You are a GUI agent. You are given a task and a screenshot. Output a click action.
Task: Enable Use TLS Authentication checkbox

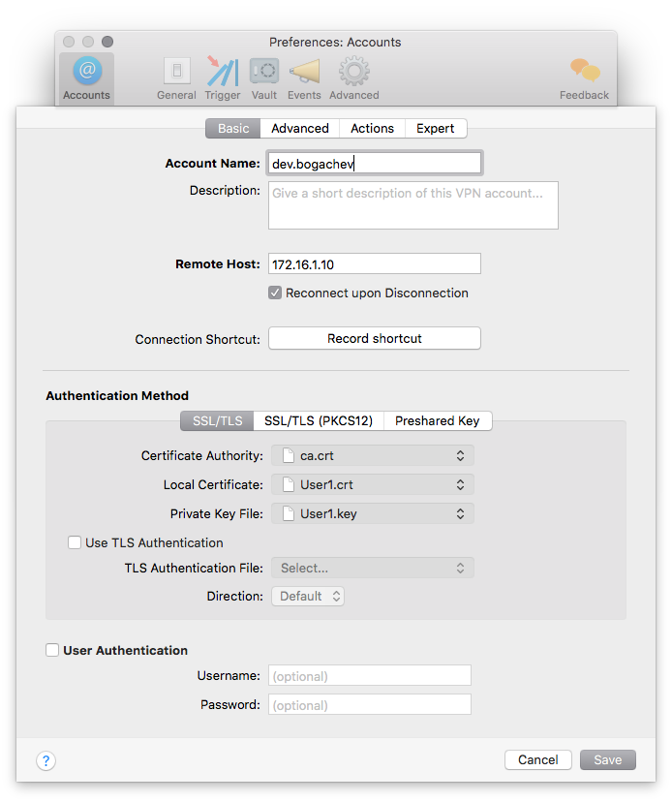(75, 543)
